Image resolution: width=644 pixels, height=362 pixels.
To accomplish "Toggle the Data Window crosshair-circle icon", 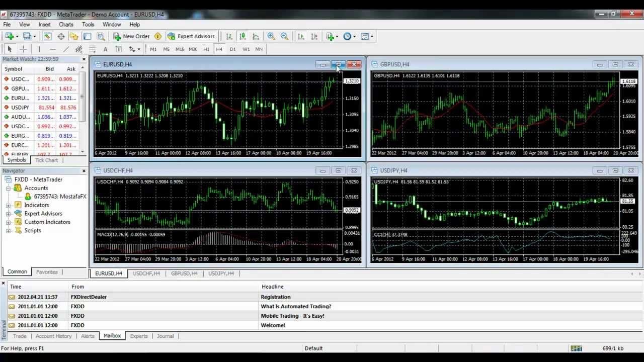I will point(61,36).
